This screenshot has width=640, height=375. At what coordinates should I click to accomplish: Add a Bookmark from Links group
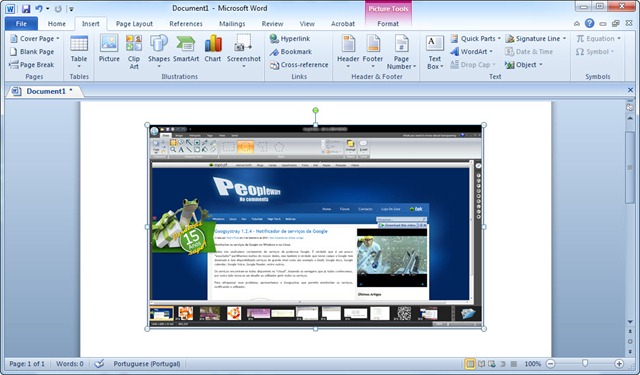point(291,52)
